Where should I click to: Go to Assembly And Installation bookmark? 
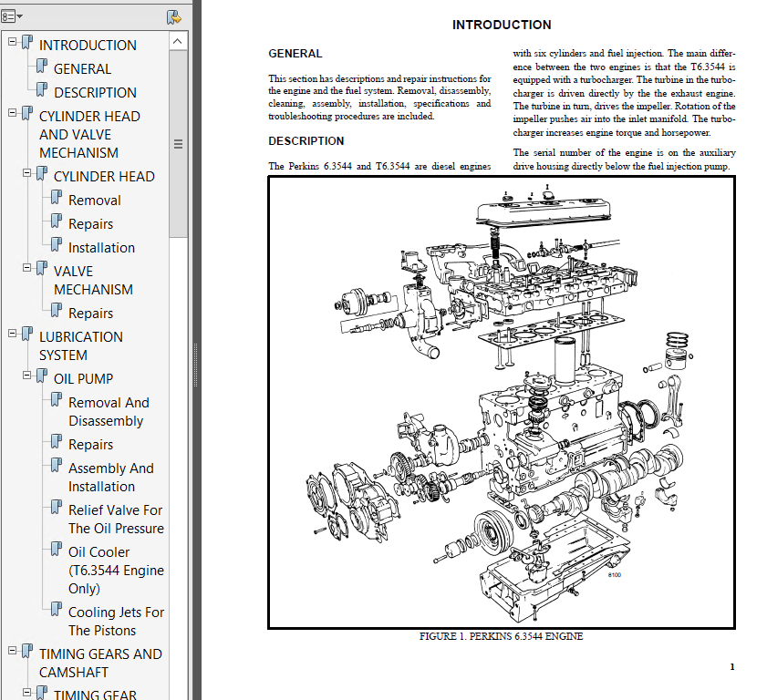tap(111, 477)
